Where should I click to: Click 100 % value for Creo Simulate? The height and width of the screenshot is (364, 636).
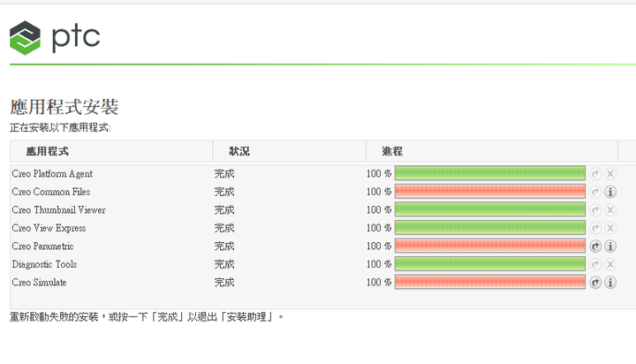click(x=379, y=283)
